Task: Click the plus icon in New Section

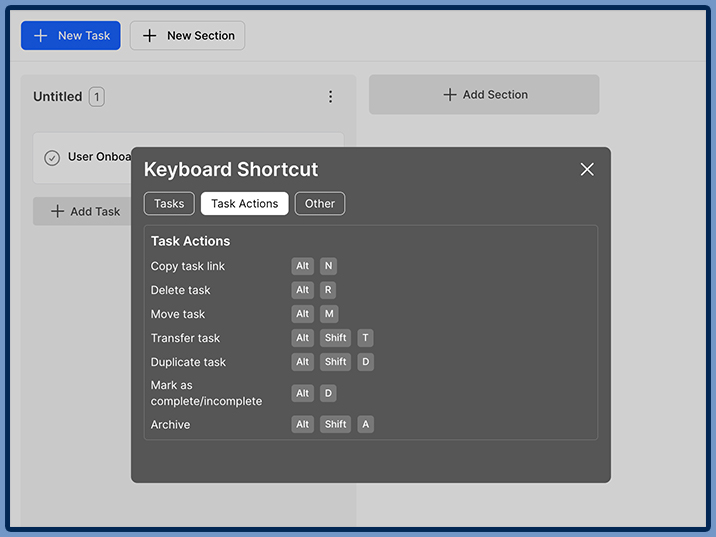Action: pyautogui.click(x=150, y=36)
